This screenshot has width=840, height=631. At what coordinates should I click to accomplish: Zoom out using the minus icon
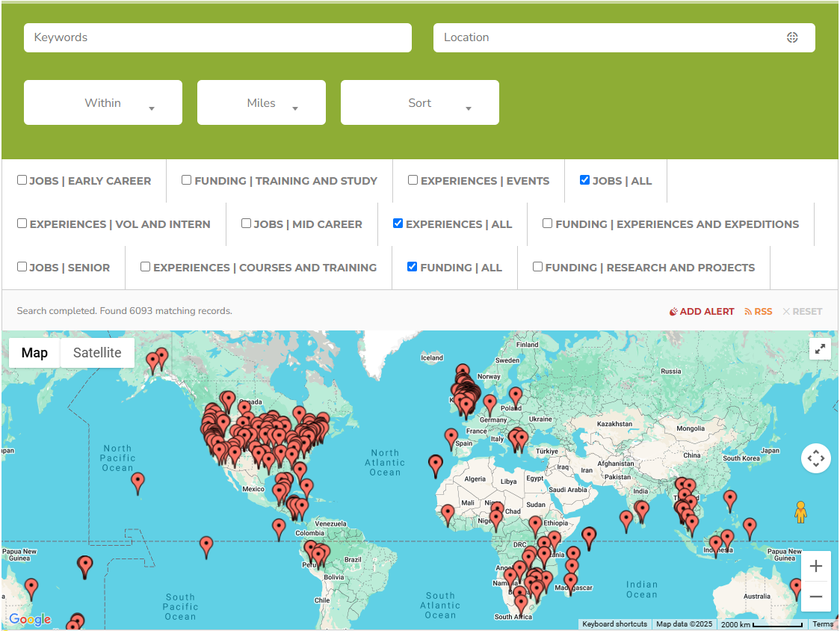[x=816, y=597]
